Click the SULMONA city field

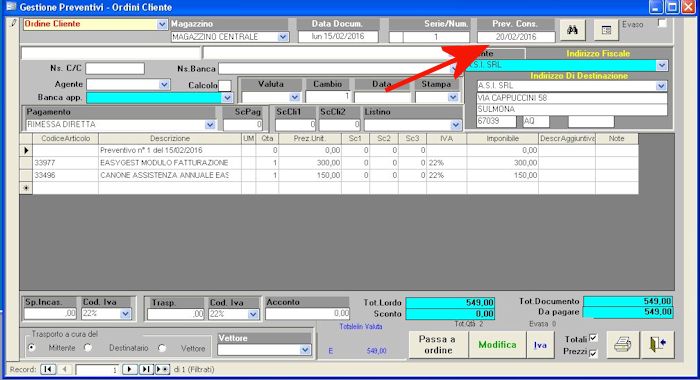572,109
